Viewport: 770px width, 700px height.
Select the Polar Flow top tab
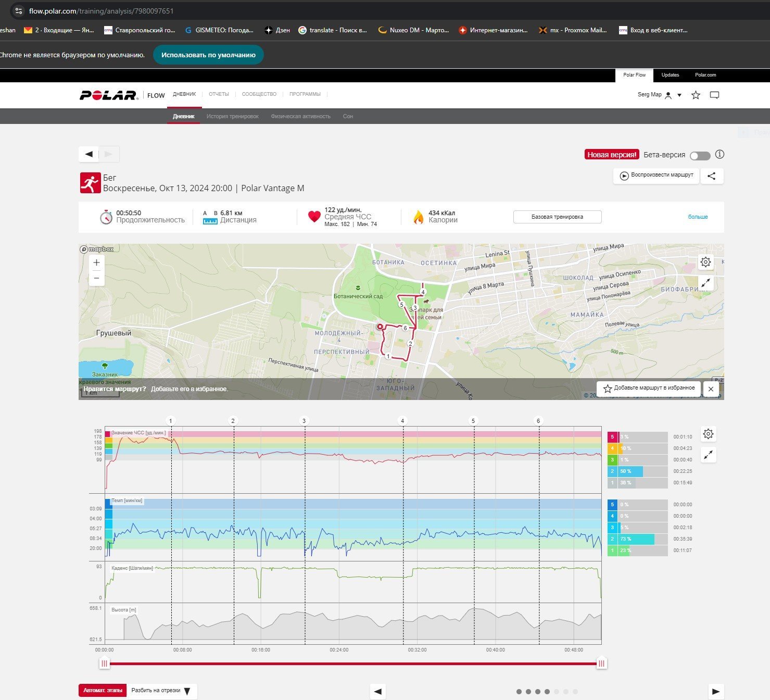tap(634, 75)
